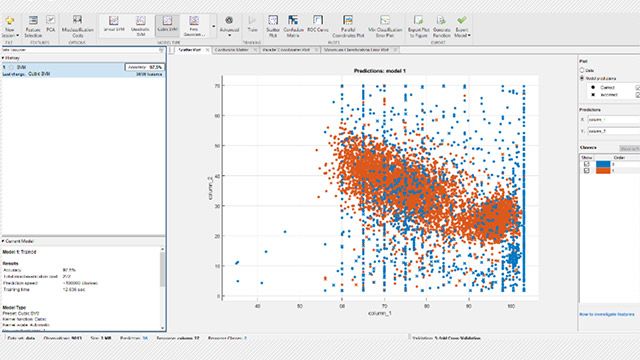Open the Export Model dropdown
The width and height of the screenshot is (640, 360).
[462, 27]
